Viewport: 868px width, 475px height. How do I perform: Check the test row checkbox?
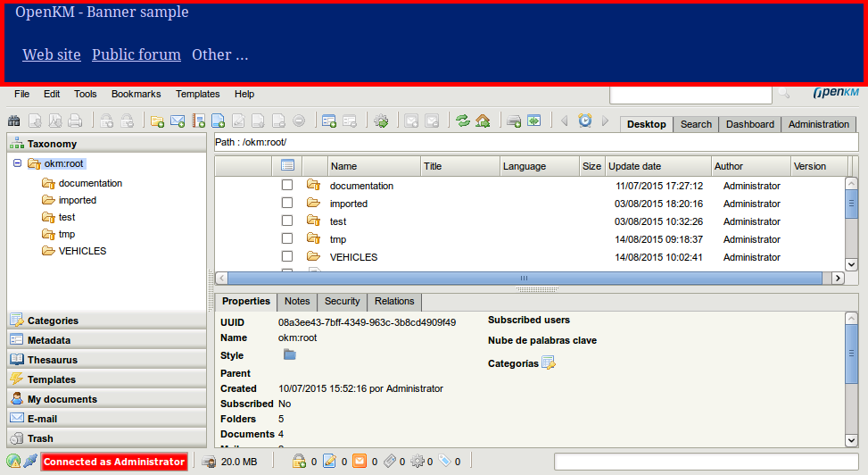[x=286, y=221]
